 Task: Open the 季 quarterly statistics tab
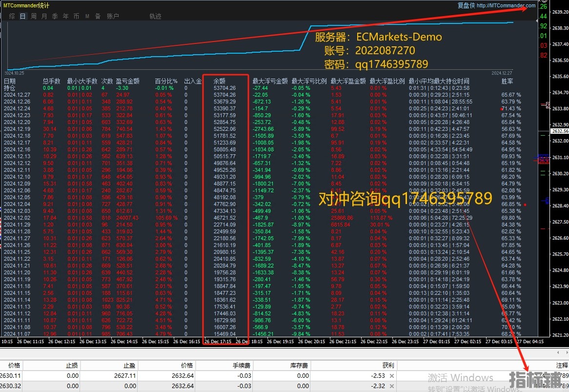pyautogui.click(x=55, y=16)
